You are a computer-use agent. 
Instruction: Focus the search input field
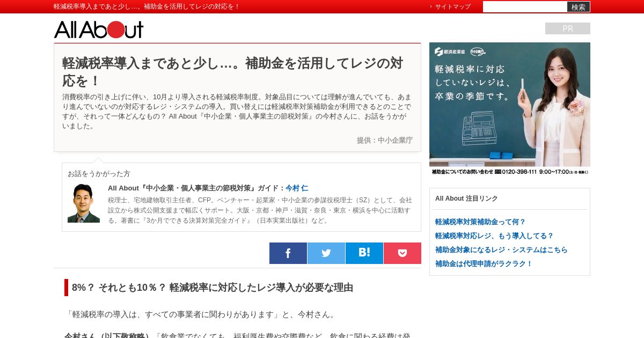pyautogui.click(x=525, y=6)
